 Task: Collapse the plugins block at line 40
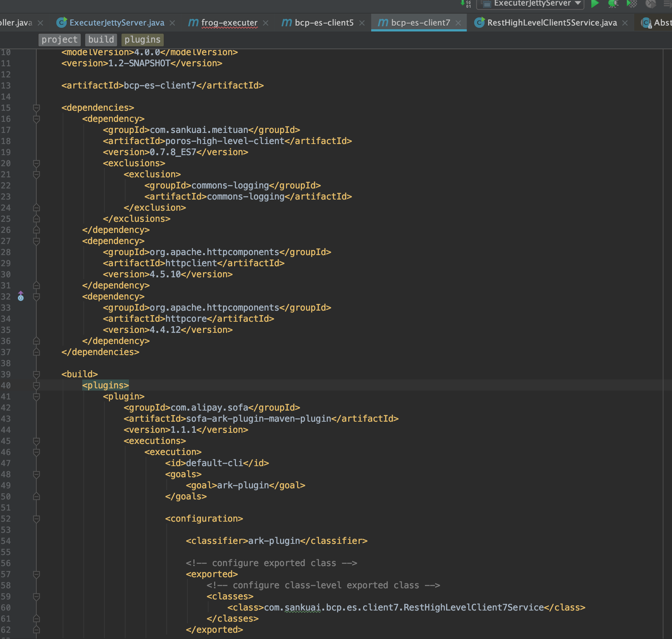[x=36, y=385]
